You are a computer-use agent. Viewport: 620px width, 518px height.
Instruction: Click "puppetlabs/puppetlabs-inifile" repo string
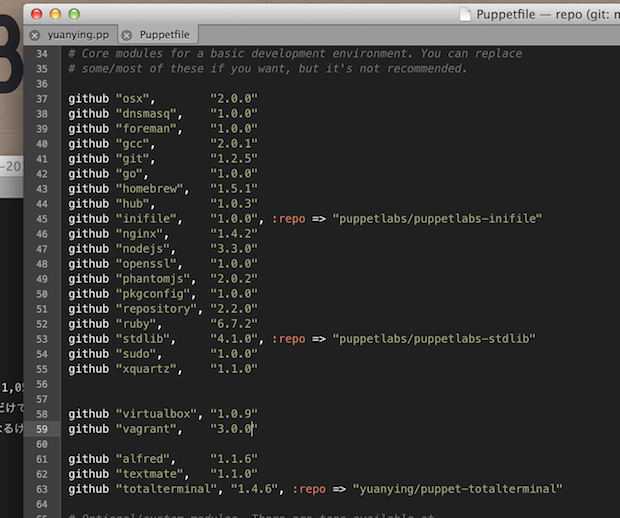[437, 219]
